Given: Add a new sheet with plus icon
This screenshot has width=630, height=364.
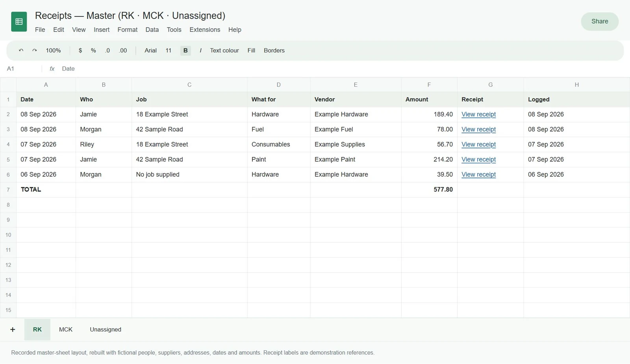Looking at the screenshot, I should 13,329.
